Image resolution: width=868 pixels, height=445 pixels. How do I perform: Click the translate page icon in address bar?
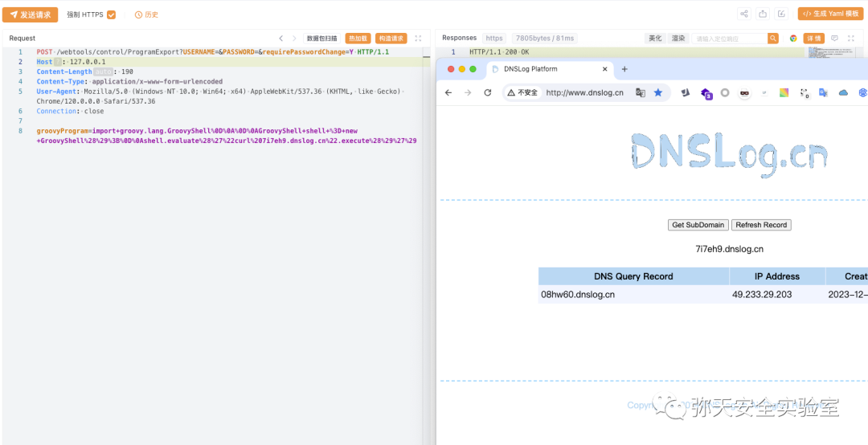pyautogui.click(x=640, y=92)
